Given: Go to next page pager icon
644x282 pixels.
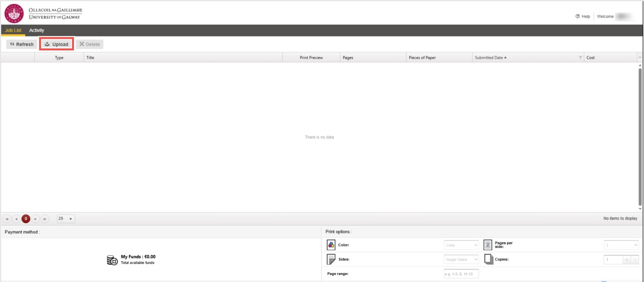Looking at the screenshot, I should [x=36, y=219].
